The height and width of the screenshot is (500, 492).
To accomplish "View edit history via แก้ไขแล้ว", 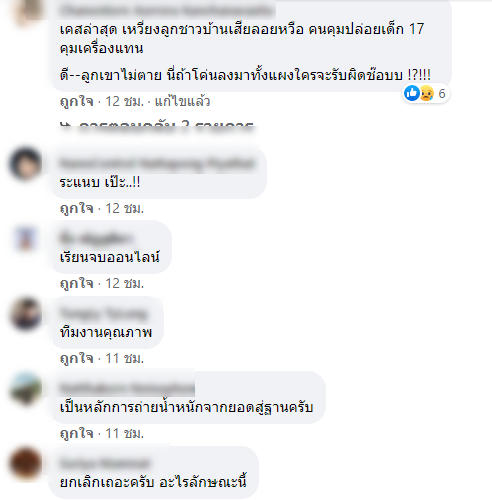I will pyautogui.click(x=182, y=101).
